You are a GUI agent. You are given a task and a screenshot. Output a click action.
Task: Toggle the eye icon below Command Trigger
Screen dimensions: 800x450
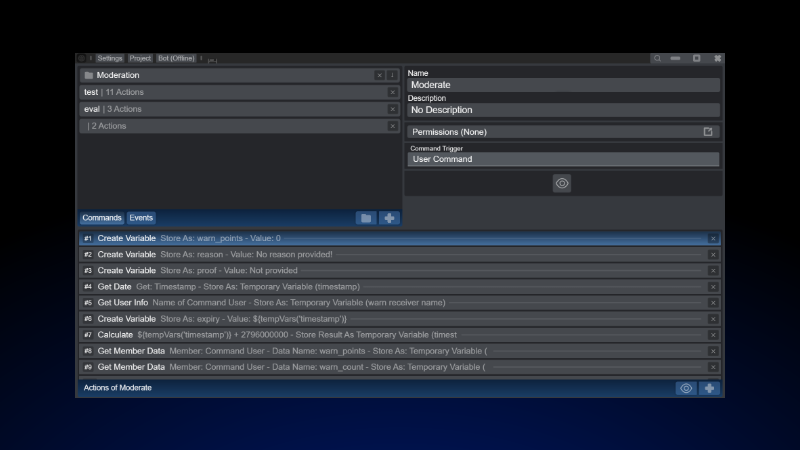(562, 183)
